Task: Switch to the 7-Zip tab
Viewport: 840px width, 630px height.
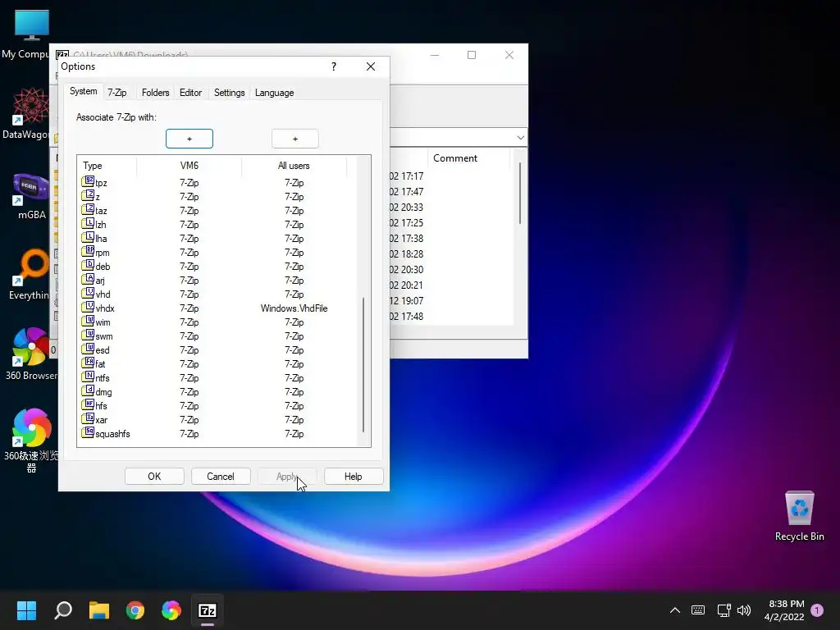Action: (x=116, y=93)
